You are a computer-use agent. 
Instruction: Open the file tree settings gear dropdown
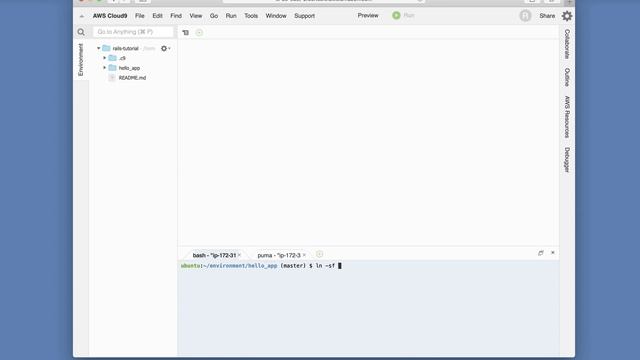click(165, 48)
